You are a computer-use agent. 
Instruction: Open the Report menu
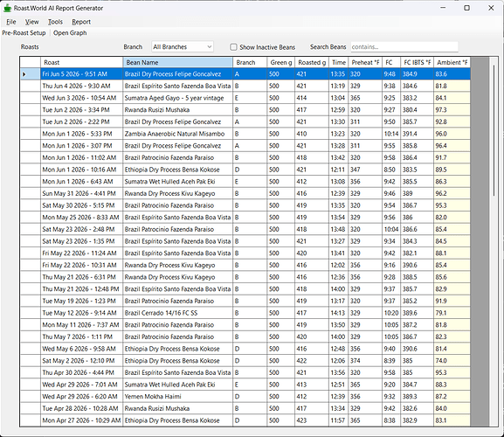pyautogui.click(x=81, y=22)
